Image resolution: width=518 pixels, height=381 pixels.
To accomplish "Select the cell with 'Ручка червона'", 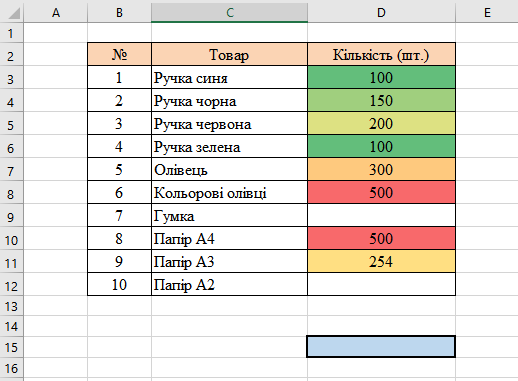I will pos(229,123).
